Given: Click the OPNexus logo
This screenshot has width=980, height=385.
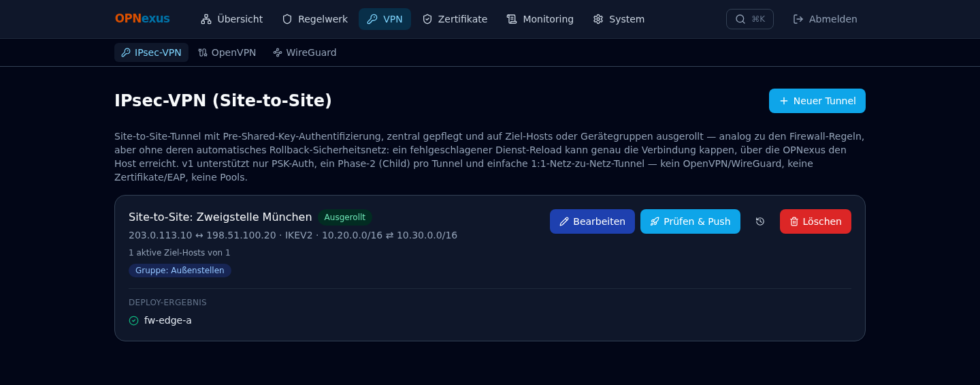Looking at the screenshot, I should [142, 19].
